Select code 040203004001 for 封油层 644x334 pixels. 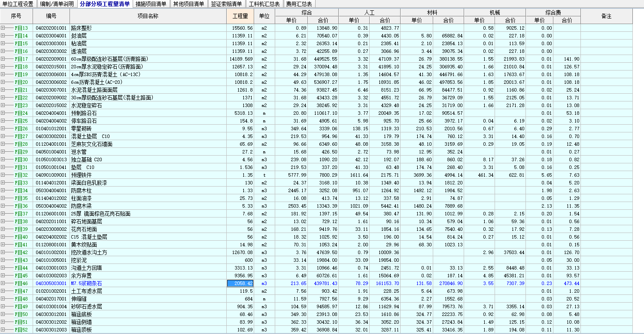tap(51, 36)
